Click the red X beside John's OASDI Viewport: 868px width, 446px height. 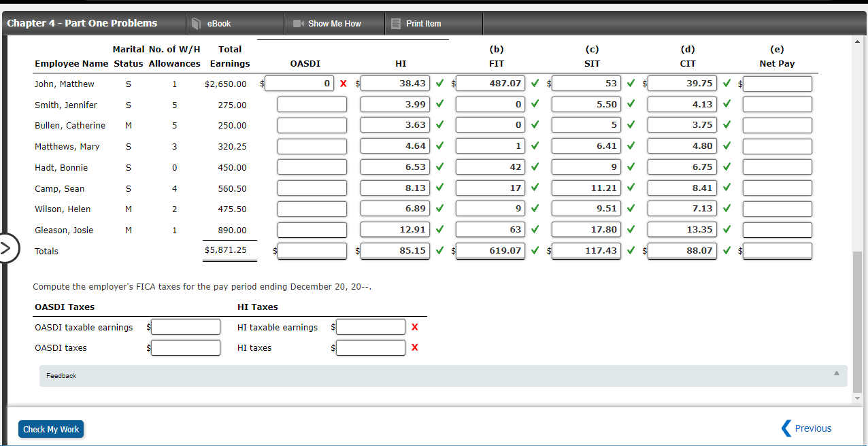coord(344,84)
